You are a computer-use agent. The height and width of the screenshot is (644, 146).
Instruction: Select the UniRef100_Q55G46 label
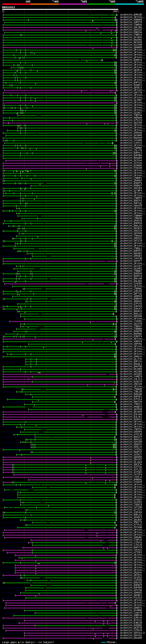(x=131, y=133)
